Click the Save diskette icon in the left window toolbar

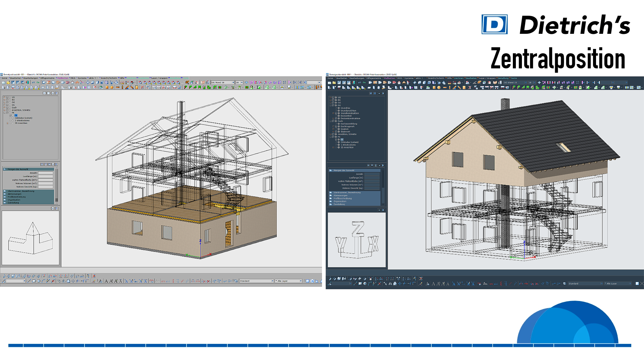click(13, 82)
